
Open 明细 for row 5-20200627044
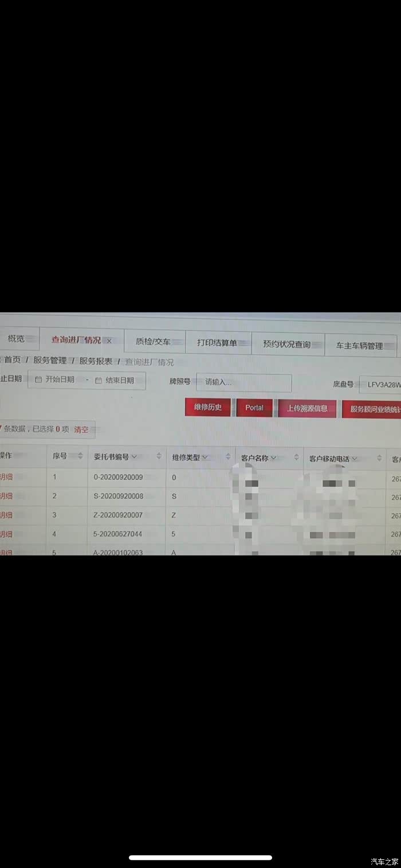[x=6, y=534]
